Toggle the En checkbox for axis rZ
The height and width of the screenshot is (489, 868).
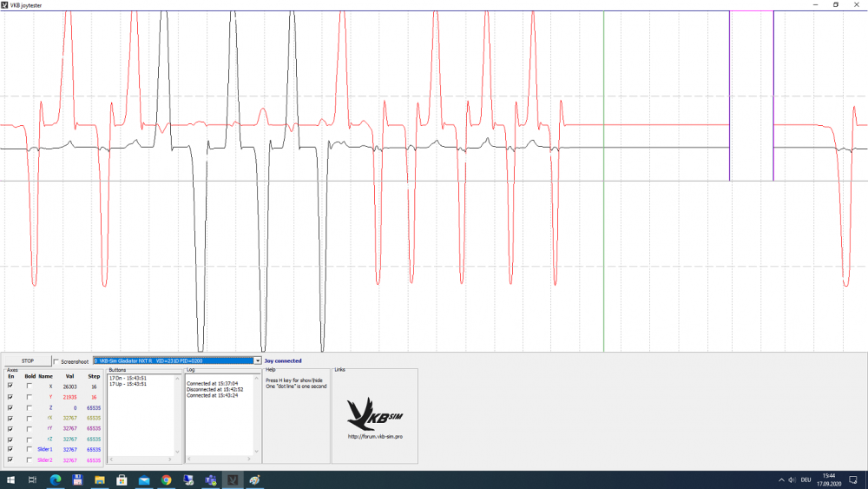10,439
